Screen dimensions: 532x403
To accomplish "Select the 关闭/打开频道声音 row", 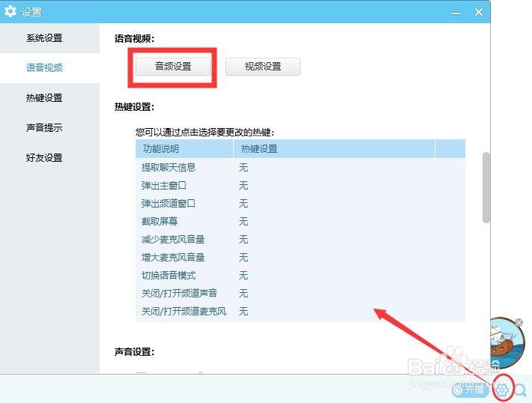I will [300, 293].
